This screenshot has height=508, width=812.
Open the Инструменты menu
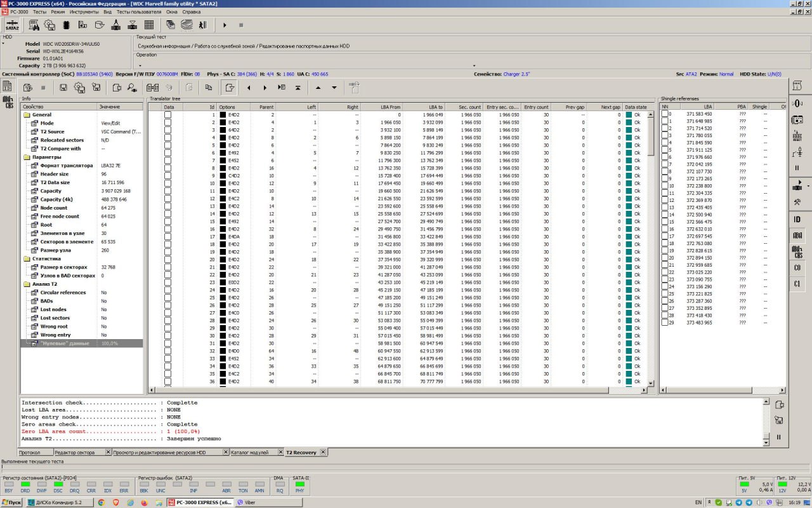[x=84, y=12]
